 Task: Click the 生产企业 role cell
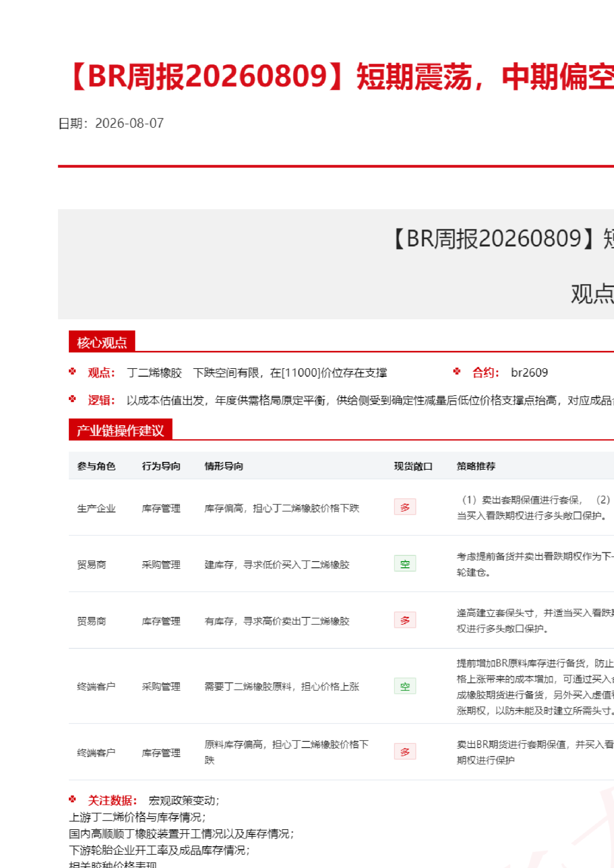point(97,508)
